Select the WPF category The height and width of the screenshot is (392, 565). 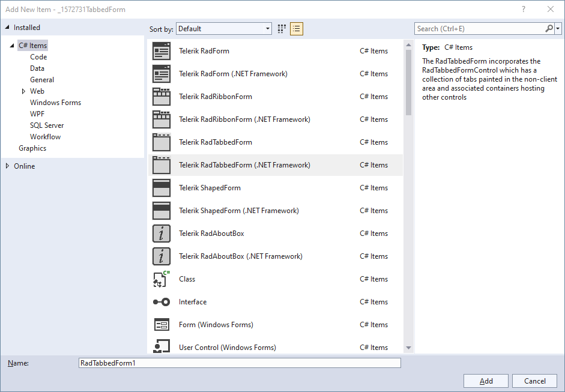click(37, 114)
